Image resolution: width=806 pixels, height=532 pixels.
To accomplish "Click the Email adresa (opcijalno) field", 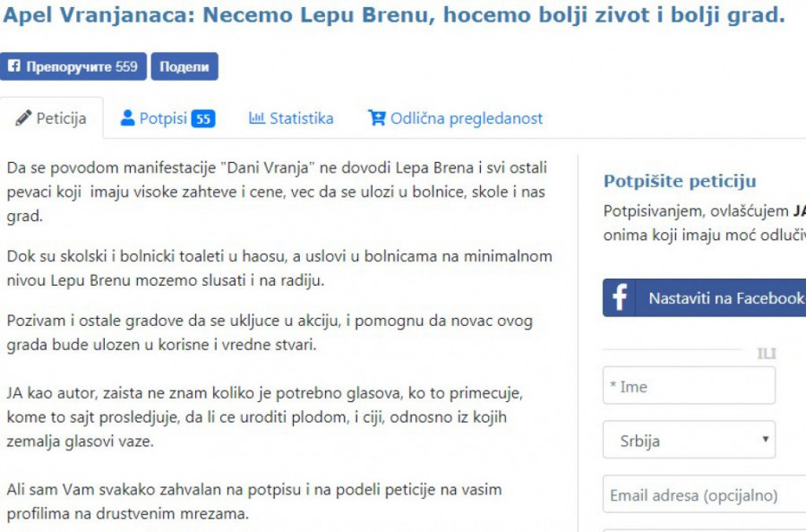I will point(704,494).
